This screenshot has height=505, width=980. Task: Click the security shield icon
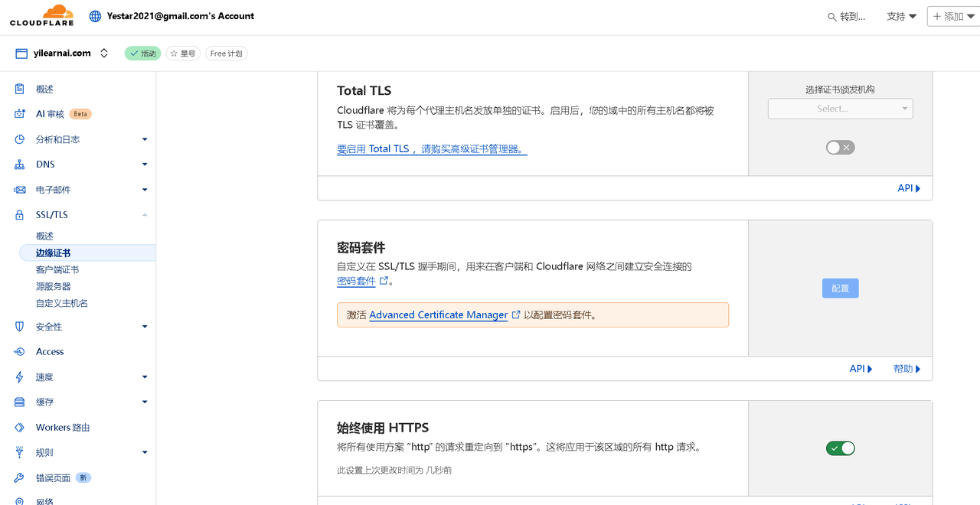20,327
